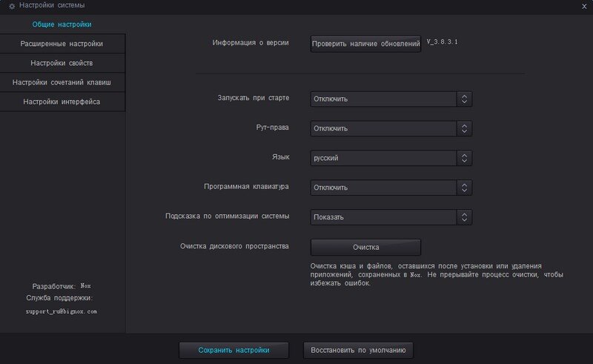
Task: Click the Разработчик: Nox text
Action: (62, 286)
